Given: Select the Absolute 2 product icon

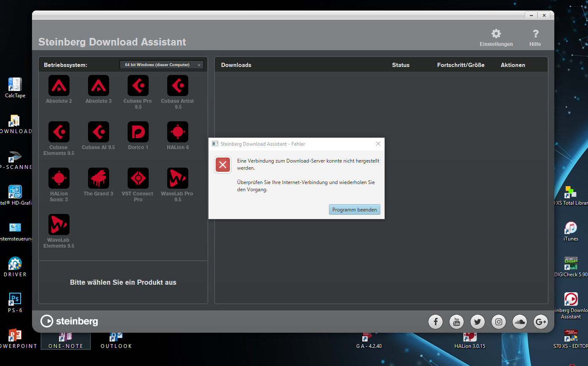Looking at the screenshot, I should click(x=59, y=85).
